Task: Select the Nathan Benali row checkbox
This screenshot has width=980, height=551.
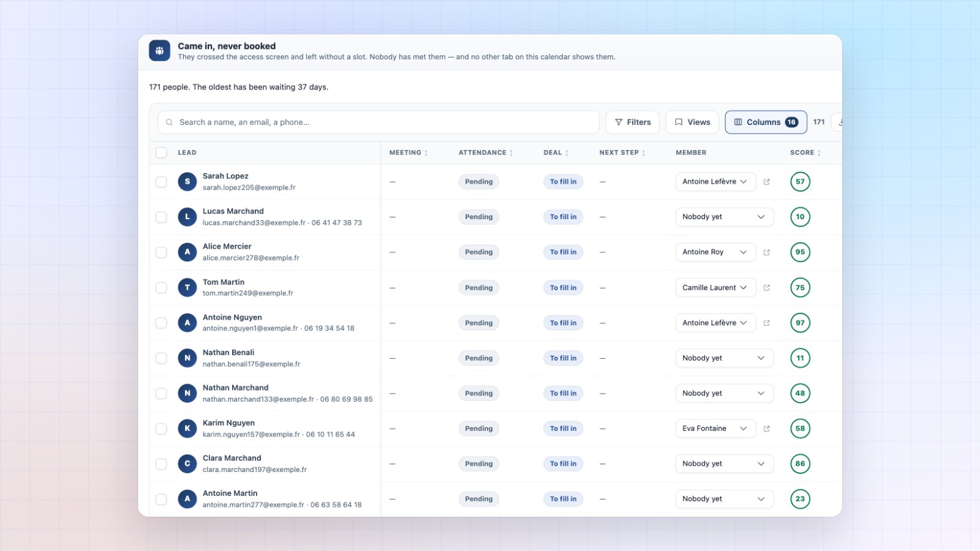Action: tap(161, 358)
